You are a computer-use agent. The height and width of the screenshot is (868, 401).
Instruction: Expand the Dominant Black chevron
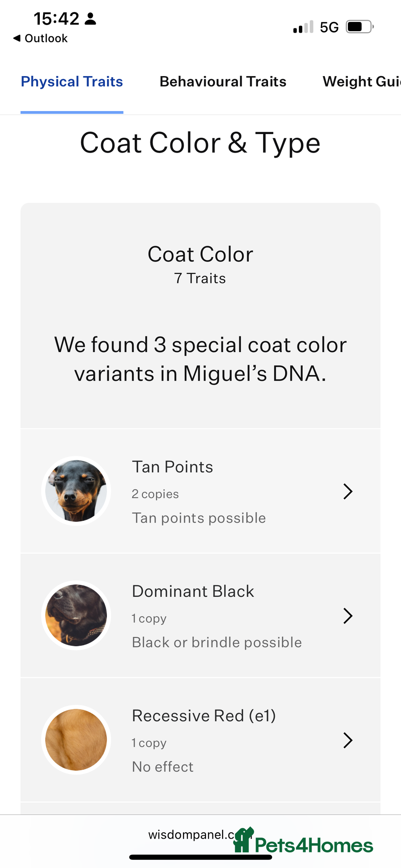coord(348,616)
